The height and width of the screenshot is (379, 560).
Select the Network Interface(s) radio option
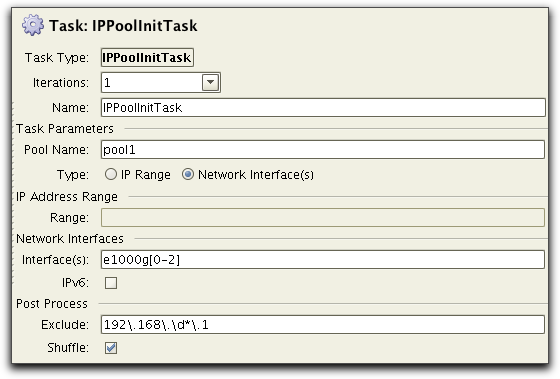(188, 175)
